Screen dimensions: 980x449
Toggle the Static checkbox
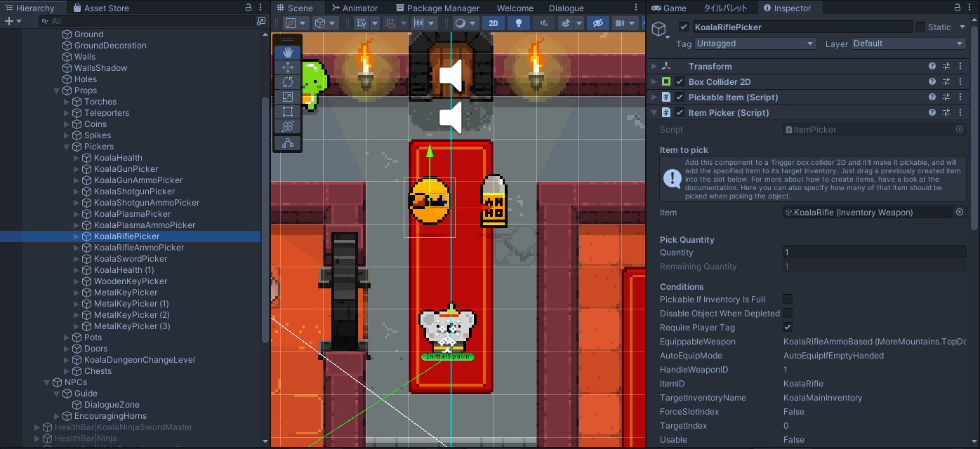point(920,27)
